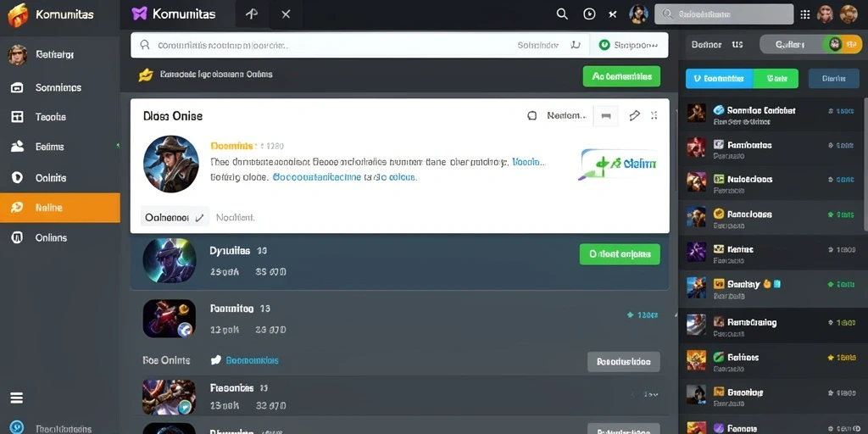Select the Teoolis grid icon in the sidebar

(17, 117)
